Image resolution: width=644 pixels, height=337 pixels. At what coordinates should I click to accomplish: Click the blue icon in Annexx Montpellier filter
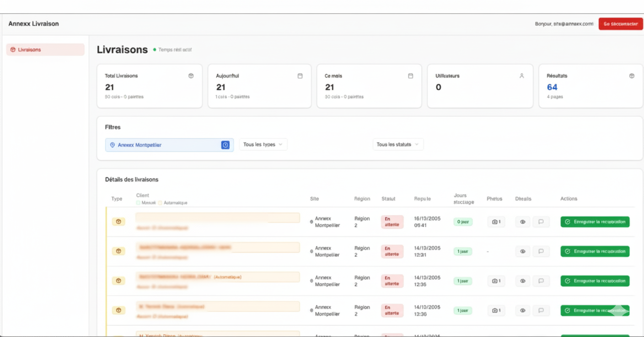(225, 145)
